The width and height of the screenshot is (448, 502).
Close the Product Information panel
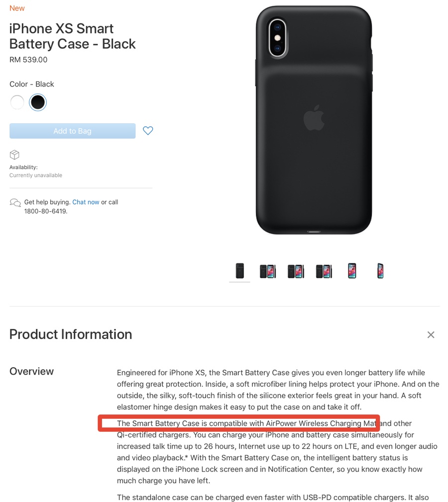tap(431, 334)
